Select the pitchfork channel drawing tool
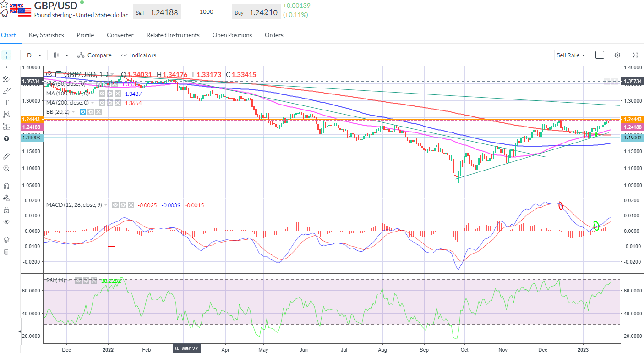 6,79
